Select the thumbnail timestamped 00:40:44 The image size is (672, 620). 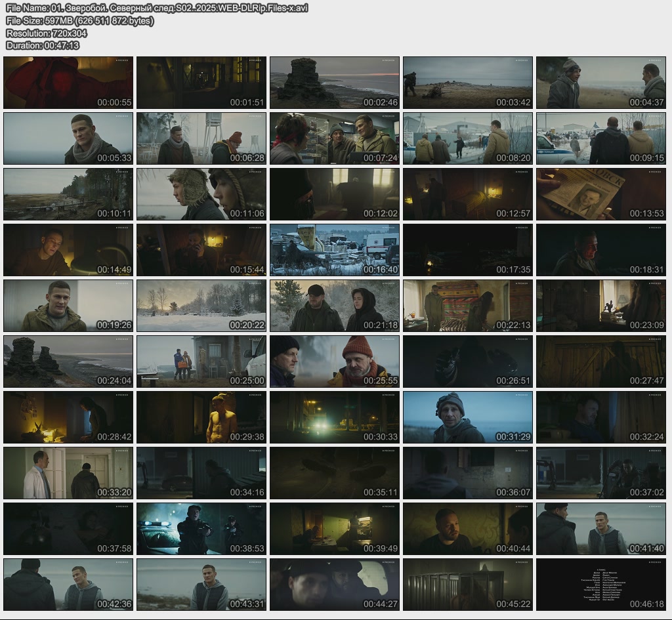tap(468, 529)
